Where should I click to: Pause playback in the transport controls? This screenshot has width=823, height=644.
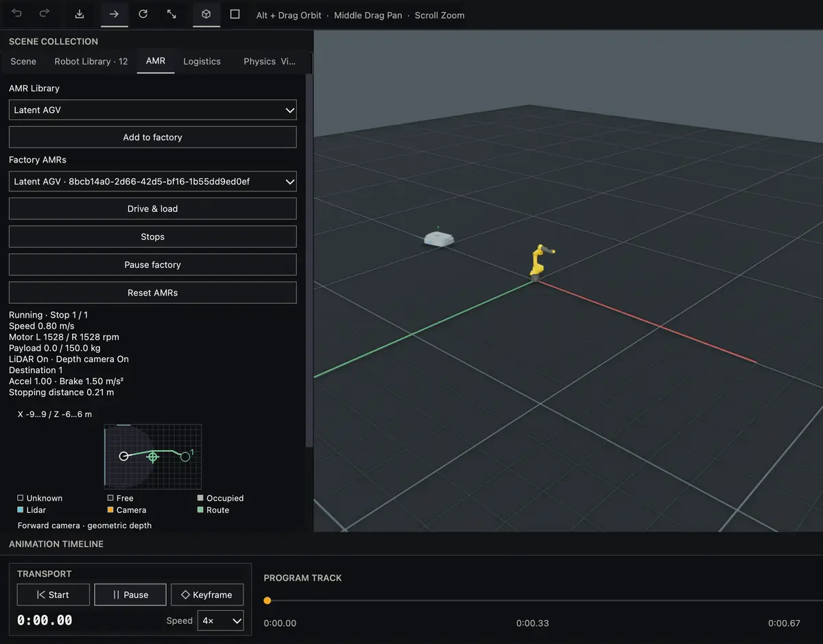coord(130,595)
